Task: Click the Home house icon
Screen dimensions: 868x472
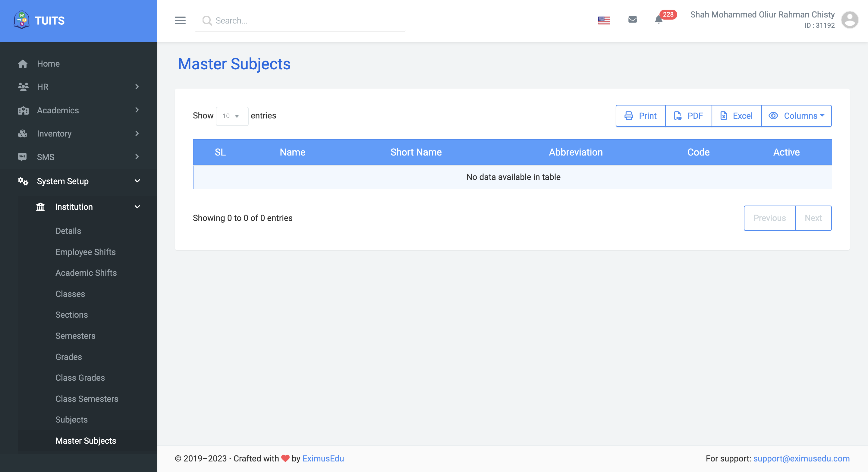Action: (23, 64)
